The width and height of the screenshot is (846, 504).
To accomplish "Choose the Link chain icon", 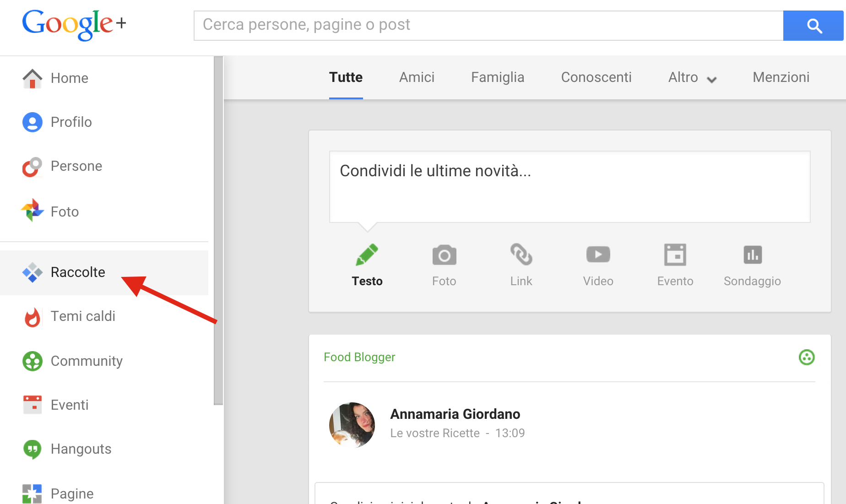I will tap(521, 255).
